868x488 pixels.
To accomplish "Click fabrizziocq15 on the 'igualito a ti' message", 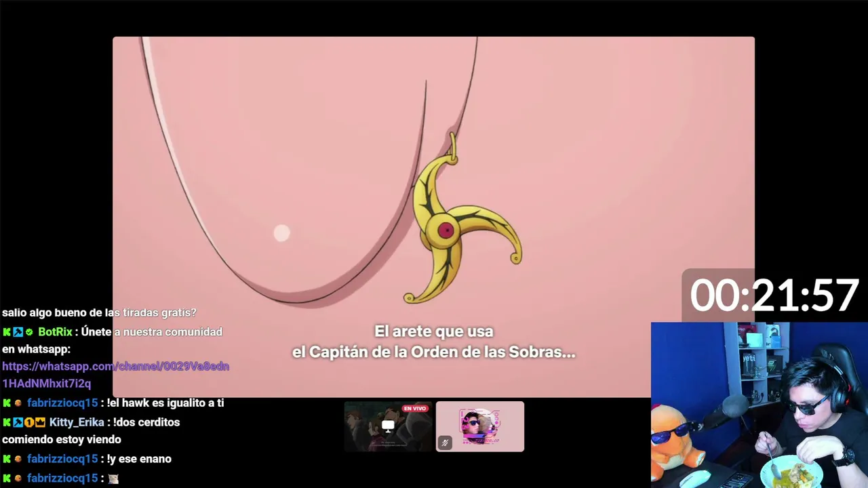I will pos(62,403).
